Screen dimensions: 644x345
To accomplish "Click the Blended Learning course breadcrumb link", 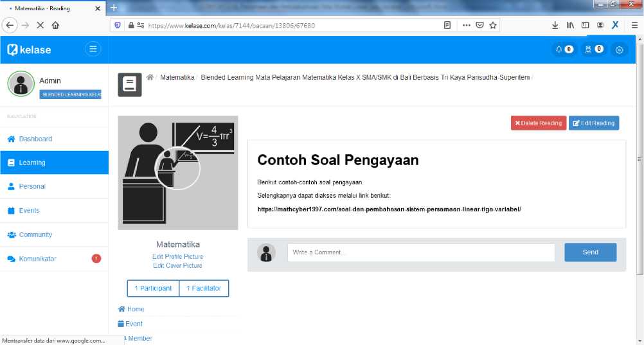I will pos(365,77).
